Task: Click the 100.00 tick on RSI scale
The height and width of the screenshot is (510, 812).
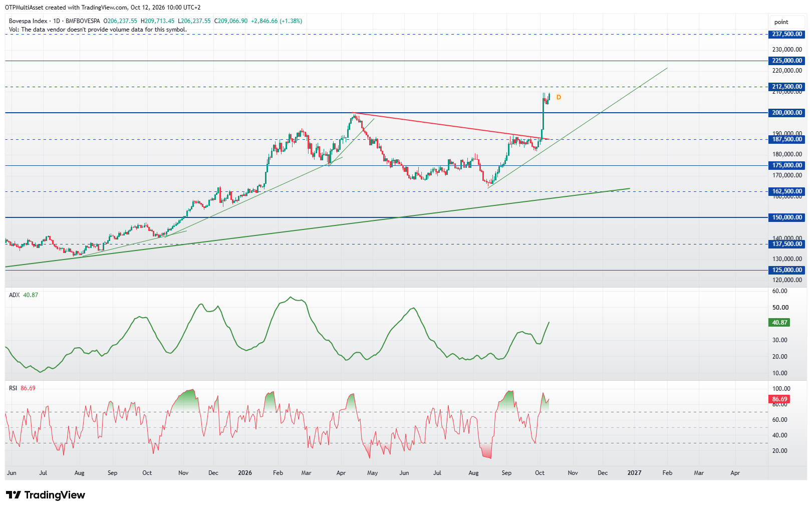Action: tap(781, 389)
